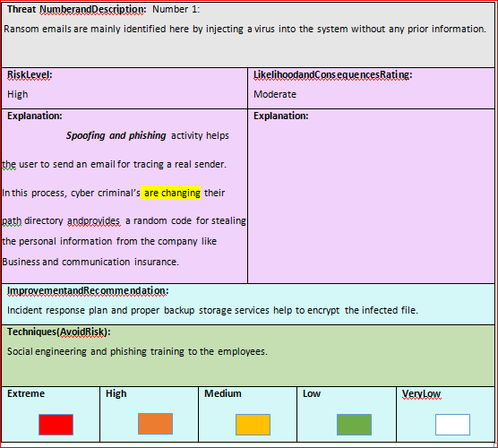The width and height of the screenshot is (498, 448).
Task: Click the 'High' label in the legend row
Action: pos(116,393)
